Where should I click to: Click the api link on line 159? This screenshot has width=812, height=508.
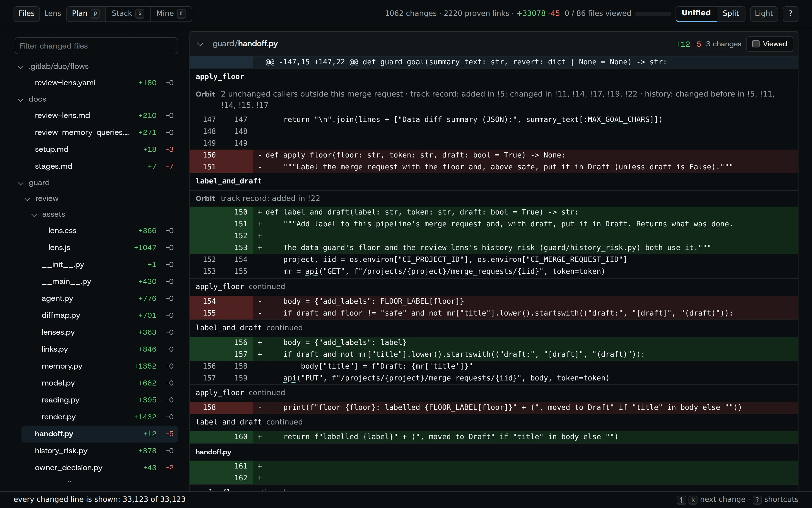(290, 378)
